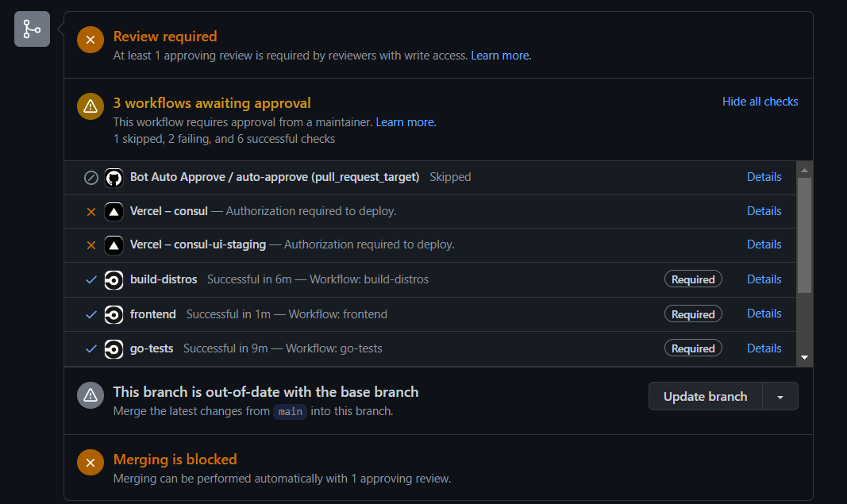The image size is (847, 504).
Task: Click the red X icon beside Review required
Action: point(90,40)
